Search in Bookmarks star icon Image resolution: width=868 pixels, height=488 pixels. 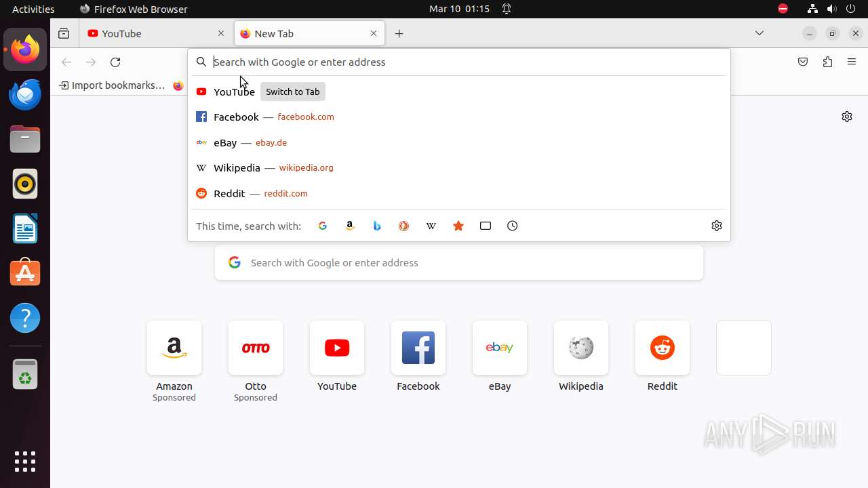point(458,226)
